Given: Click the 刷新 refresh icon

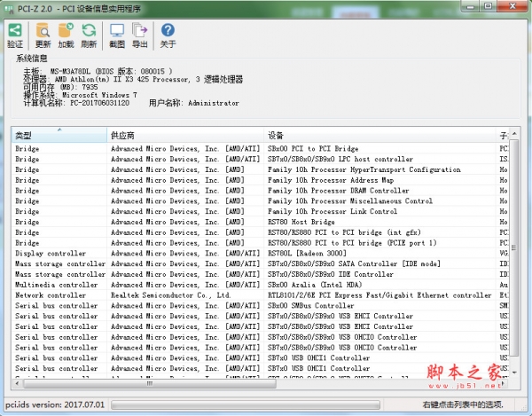Looking at the screenshot, I should pos(89,30).
